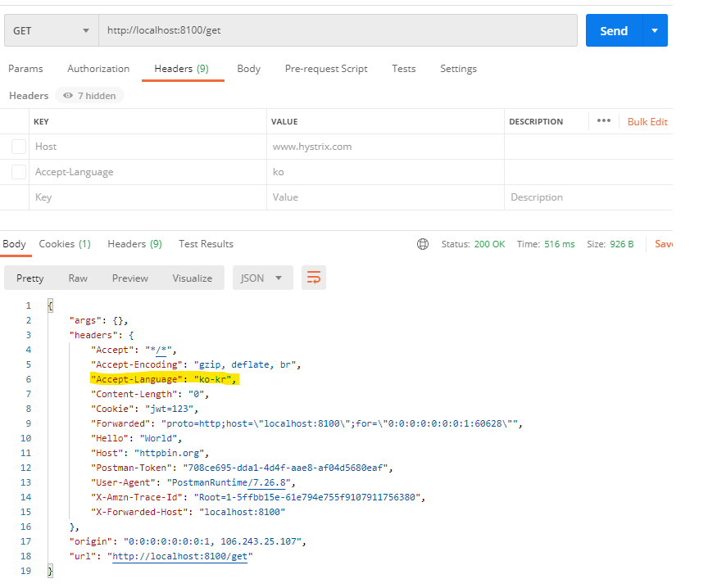Image resolution: width=726 pixels, height=588 pixels.
Task: Click the Send button
Action: coord(614,30)
